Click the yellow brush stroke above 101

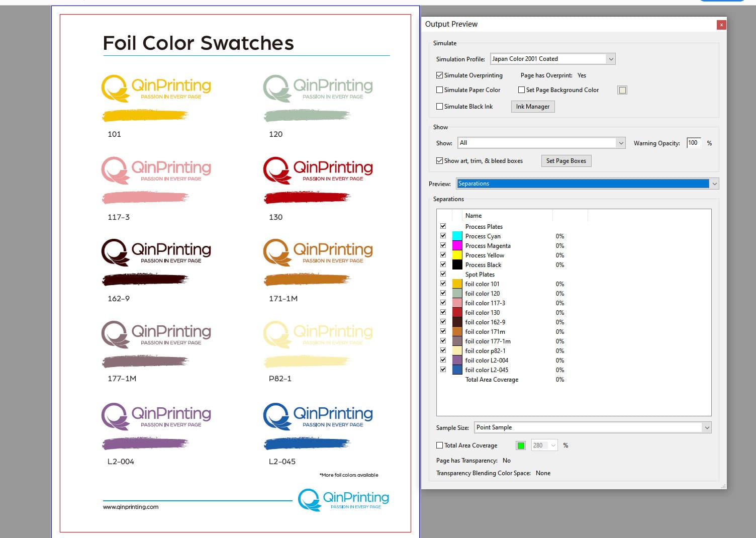coord(145,115)
